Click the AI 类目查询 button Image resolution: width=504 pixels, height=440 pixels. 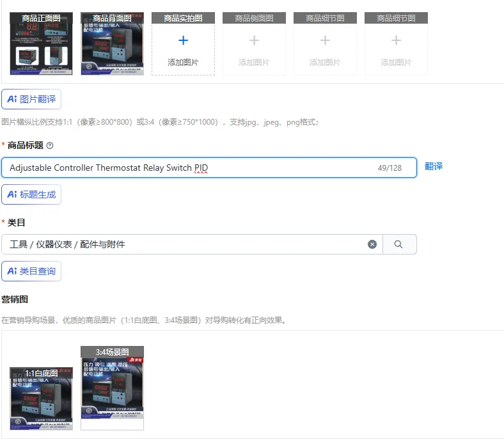click(x=31, y=271)
